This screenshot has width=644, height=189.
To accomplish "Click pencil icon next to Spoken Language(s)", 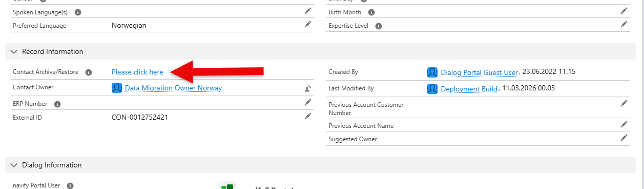I will [307, 11].
